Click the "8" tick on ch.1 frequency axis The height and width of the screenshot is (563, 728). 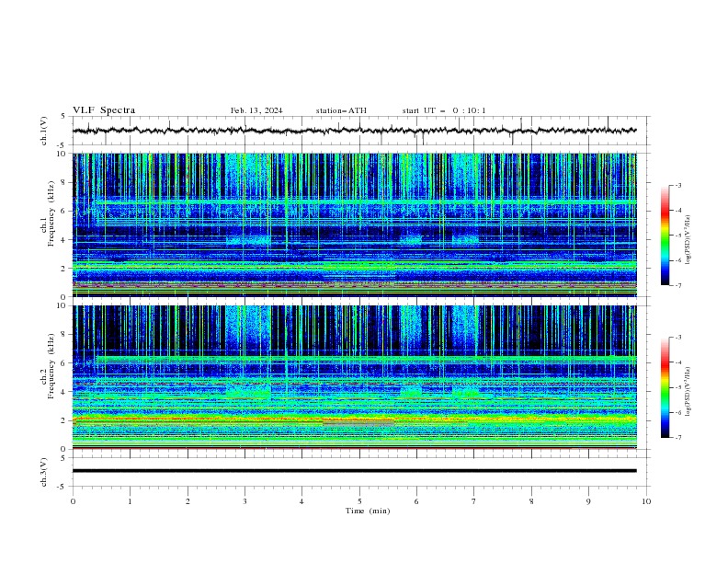pyautogui.click(x=63, y=182)
